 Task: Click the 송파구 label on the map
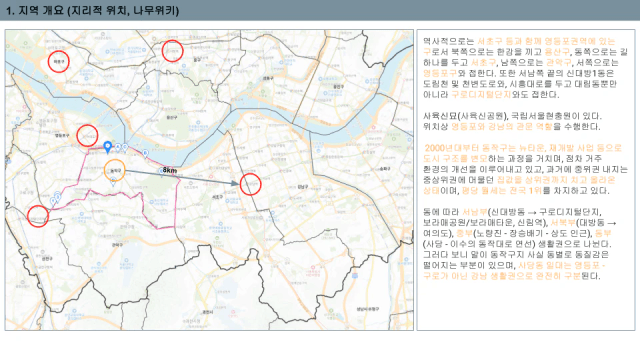385,169
